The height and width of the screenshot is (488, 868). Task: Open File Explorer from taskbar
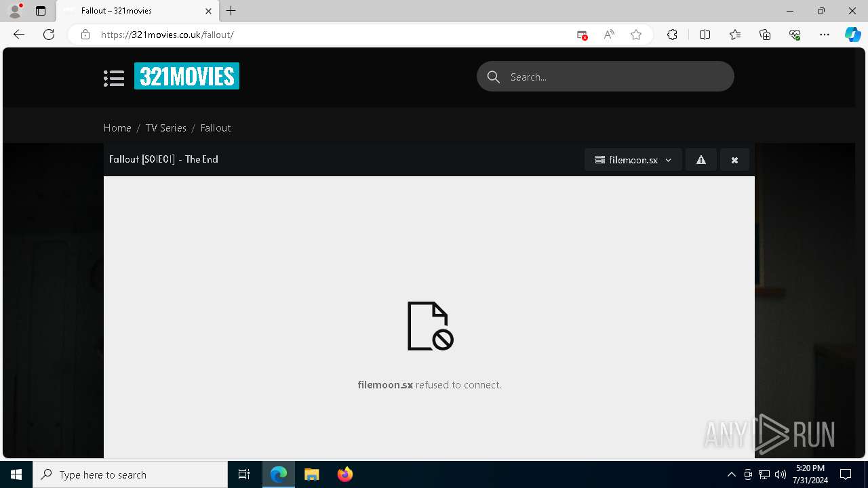coord(311,474)
